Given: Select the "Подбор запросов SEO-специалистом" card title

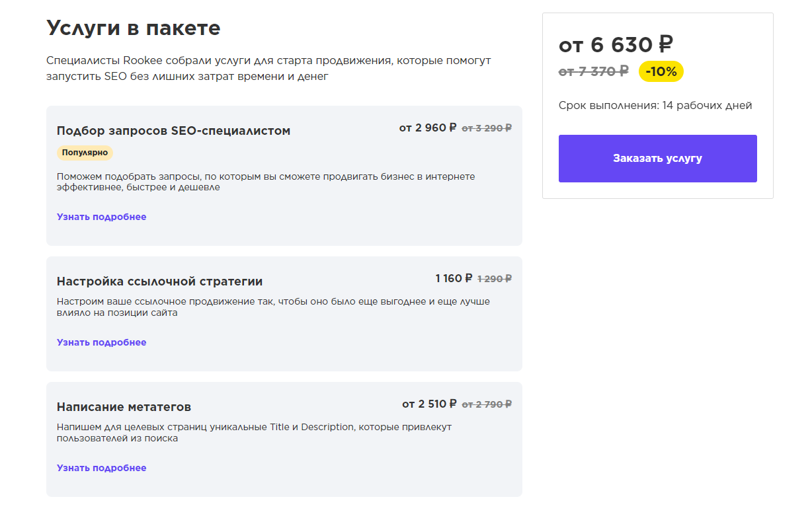Looking at the screenshot, I should pyautogui.click(x=173, y=131).
